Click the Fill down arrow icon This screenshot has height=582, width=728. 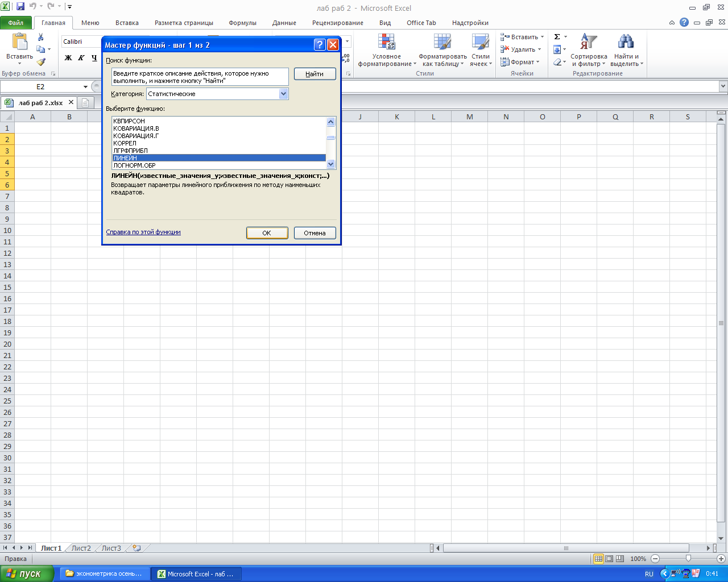pos(557,49)
